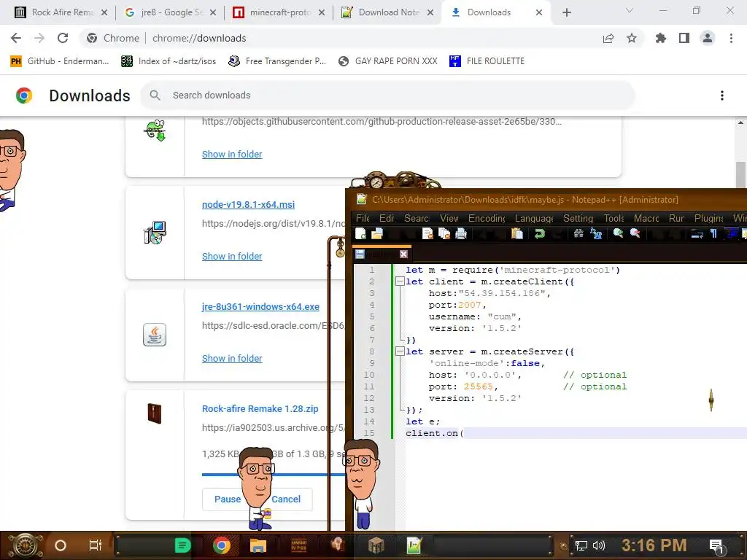The height and width of the screenshot is (560, 747).
Task: Focus the Search downloads field
Action: pyautogui.click(x=387, y=96)
